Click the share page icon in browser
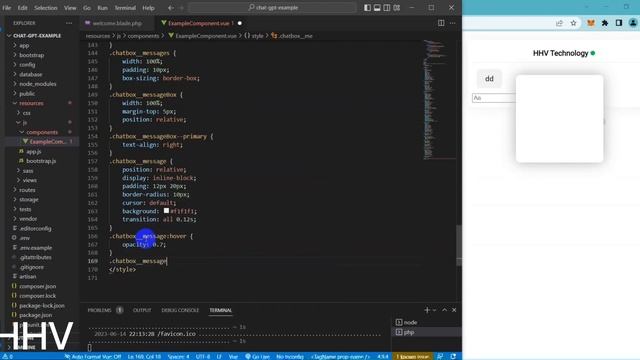Viewport: 640px width, 360px height. click(559, 23)
